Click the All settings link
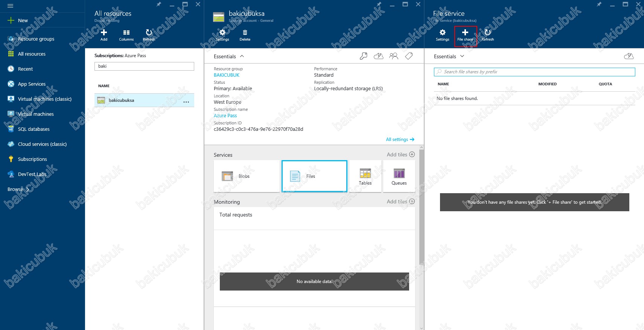Screen dimensions: 644x330 400,139
